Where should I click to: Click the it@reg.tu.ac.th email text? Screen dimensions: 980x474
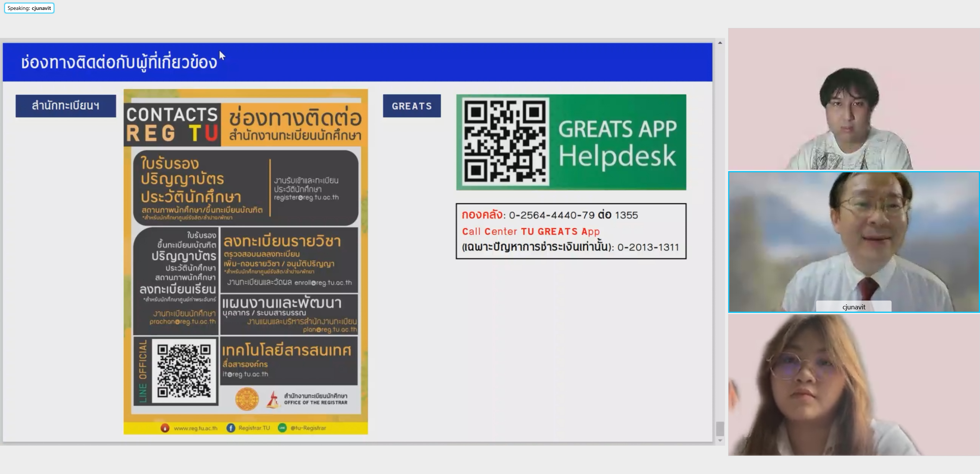(x=245, y=374)
